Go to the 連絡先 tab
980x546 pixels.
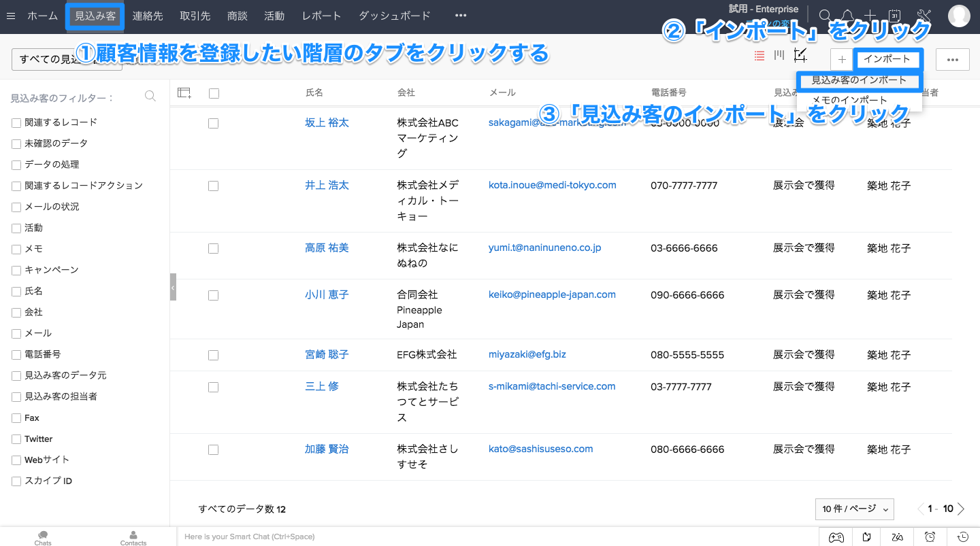(148, 16)
